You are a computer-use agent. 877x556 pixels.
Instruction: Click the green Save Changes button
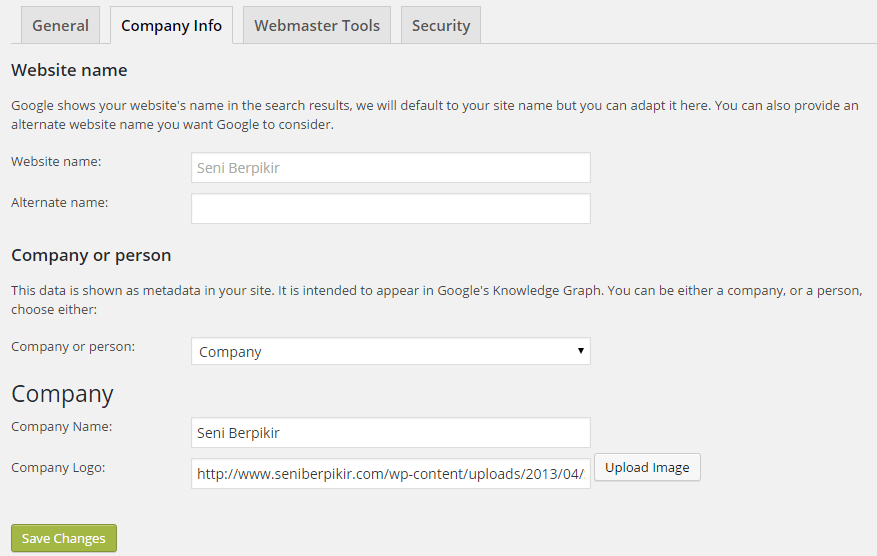(64, 539)
